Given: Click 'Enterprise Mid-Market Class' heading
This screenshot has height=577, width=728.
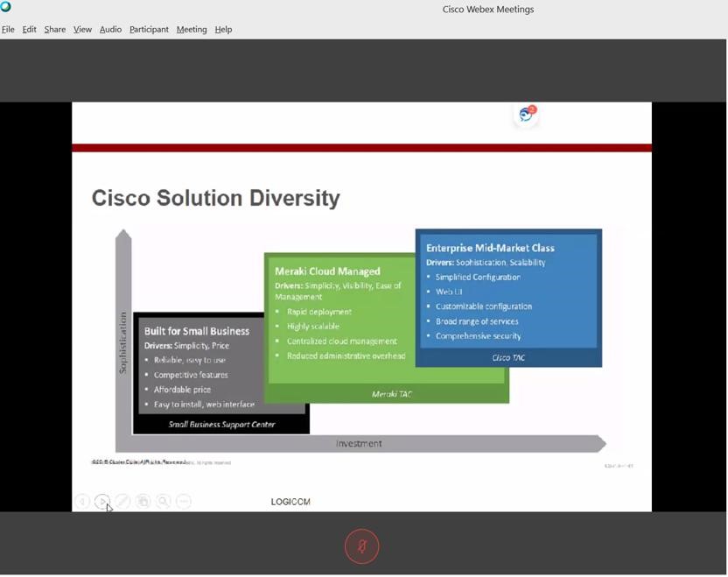Looking at the screenshot, I should coord(490,248).
